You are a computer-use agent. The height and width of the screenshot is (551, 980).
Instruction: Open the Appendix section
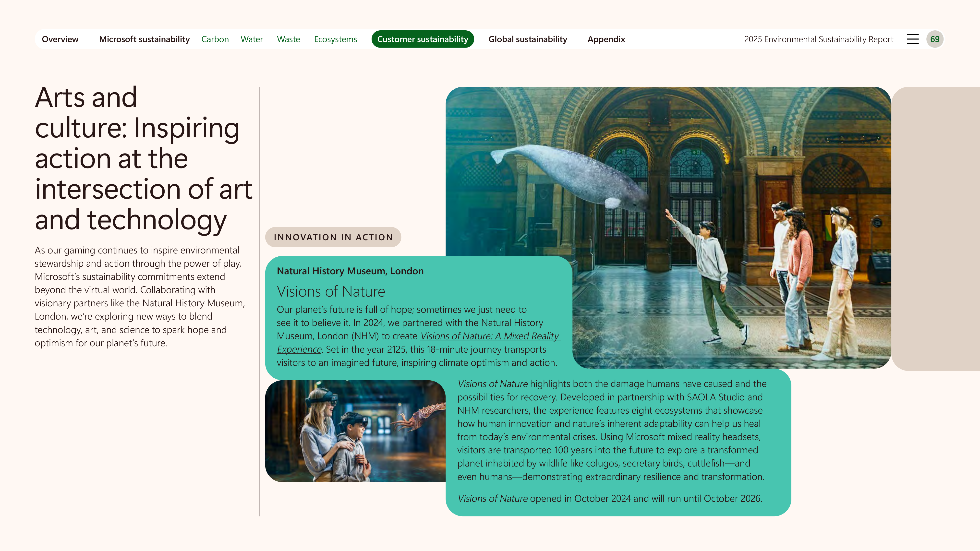tap(606, 39)
